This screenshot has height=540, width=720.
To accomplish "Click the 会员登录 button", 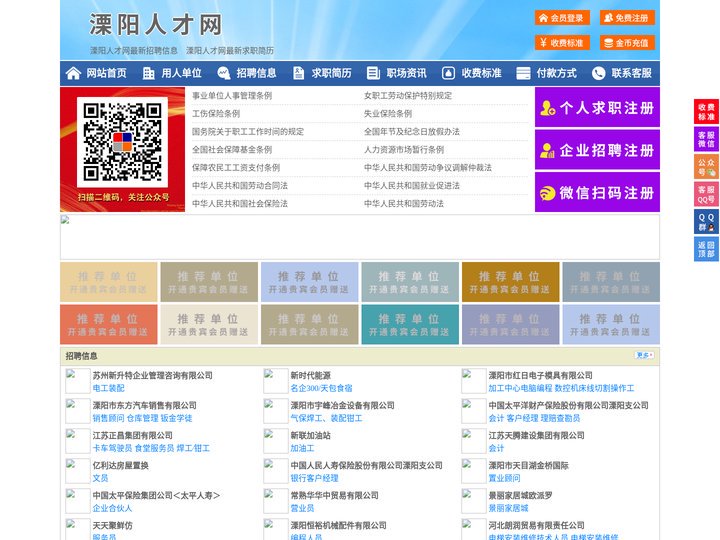I will (x=562, y=18).
